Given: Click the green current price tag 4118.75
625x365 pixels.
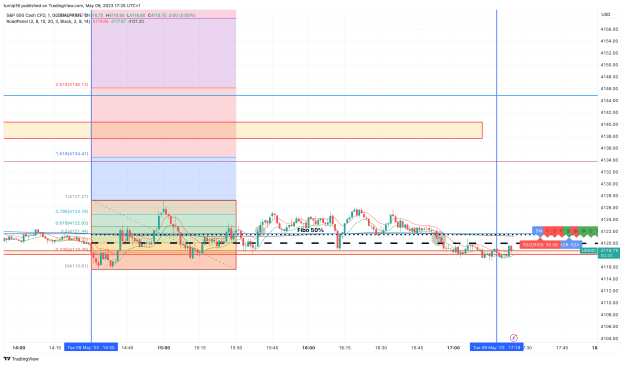Looking at the screenshot, I should [609, 253].
